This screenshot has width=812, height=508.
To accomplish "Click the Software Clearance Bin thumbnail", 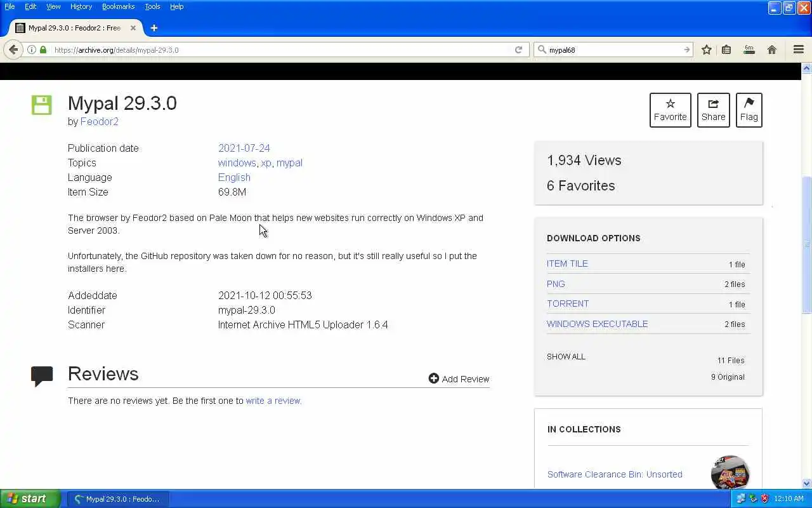I will (730, 472).
